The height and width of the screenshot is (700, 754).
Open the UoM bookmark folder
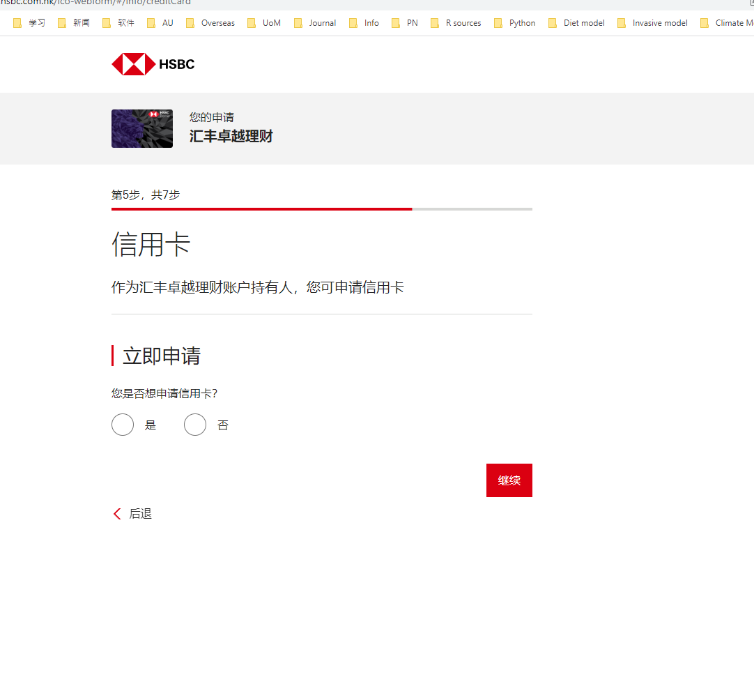point(264,23)
